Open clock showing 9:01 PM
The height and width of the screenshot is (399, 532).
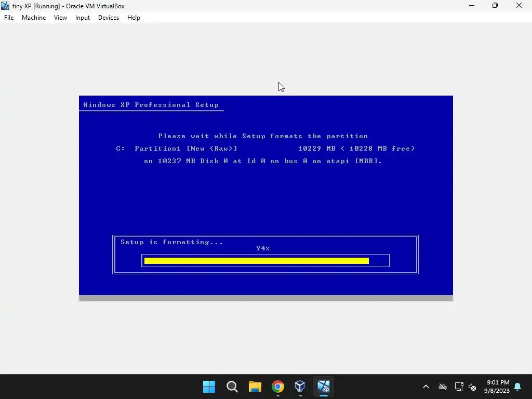point(497,387)
